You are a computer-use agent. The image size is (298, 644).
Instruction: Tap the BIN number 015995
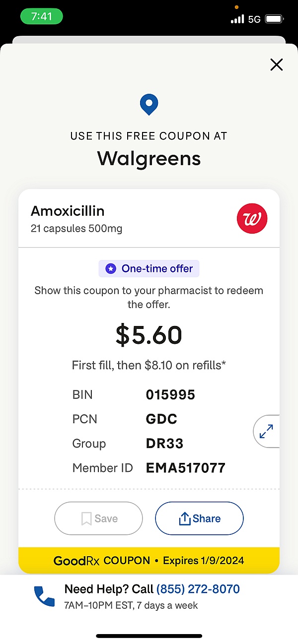(170, 394)
